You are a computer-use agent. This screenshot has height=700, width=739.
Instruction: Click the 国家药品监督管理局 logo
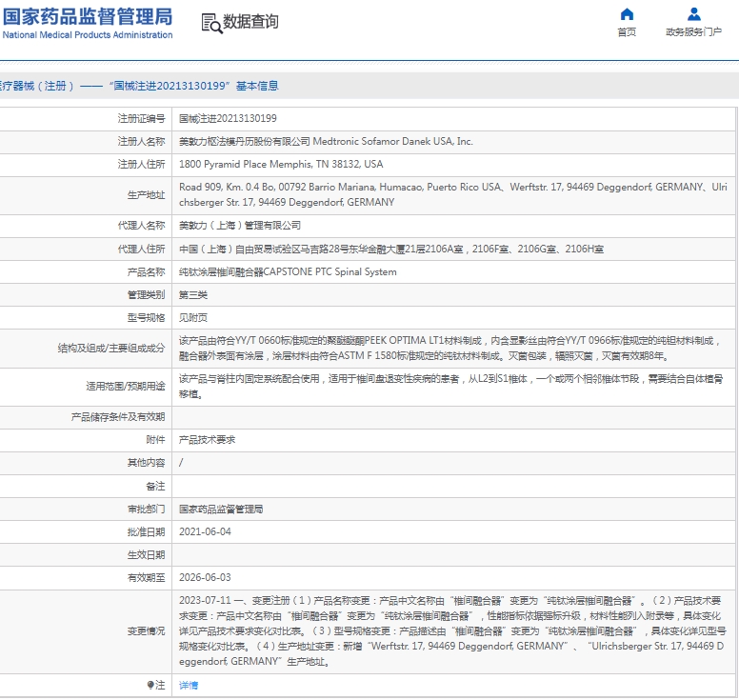88,17
